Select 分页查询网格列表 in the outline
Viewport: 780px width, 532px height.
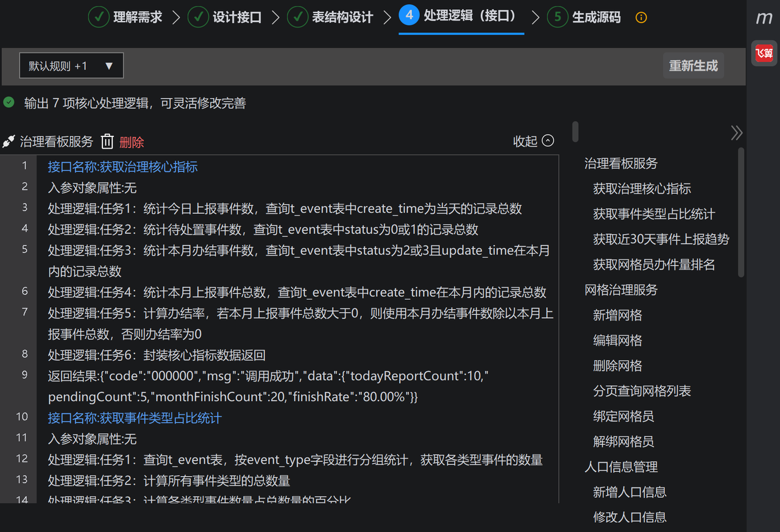point(642,391)
